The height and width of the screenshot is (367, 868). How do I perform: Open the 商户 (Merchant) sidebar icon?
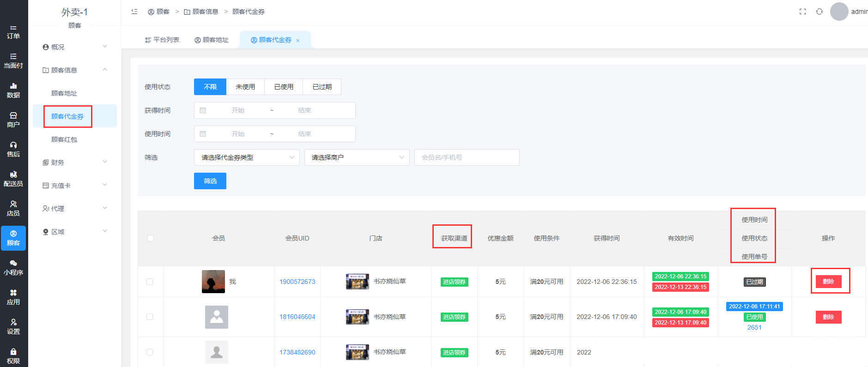point(13,120)
